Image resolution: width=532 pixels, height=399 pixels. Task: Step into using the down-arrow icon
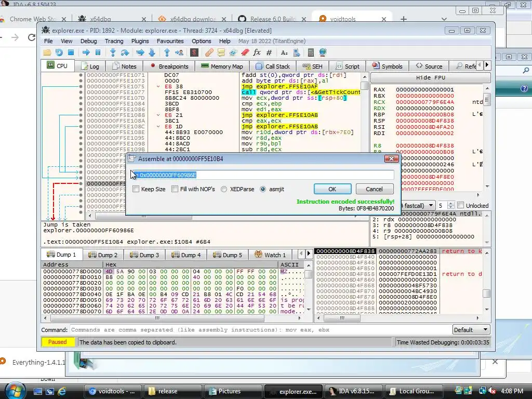tap(113, 52)
